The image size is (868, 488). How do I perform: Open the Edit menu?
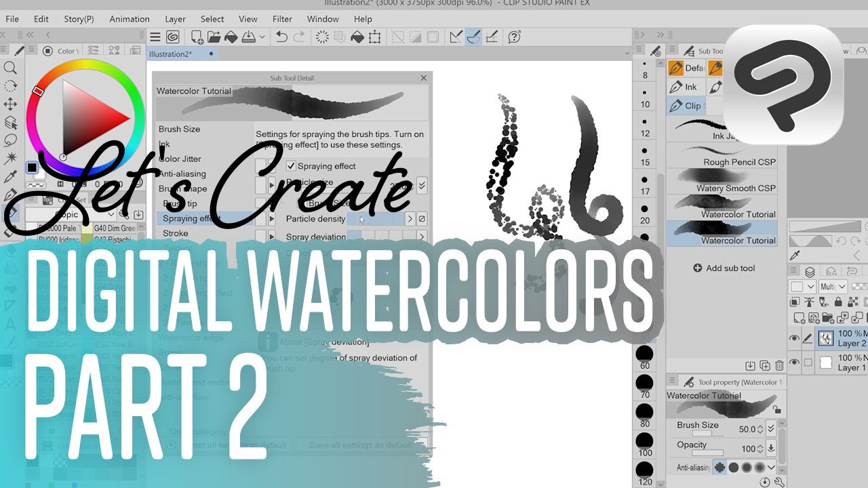point(41,19)
